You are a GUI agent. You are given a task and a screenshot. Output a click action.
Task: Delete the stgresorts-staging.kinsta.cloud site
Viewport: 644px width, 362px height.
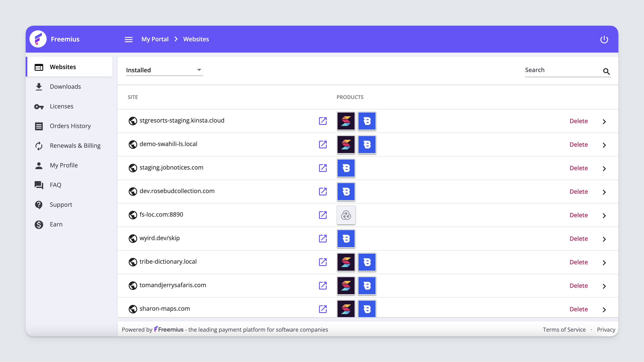coord(579,121)
